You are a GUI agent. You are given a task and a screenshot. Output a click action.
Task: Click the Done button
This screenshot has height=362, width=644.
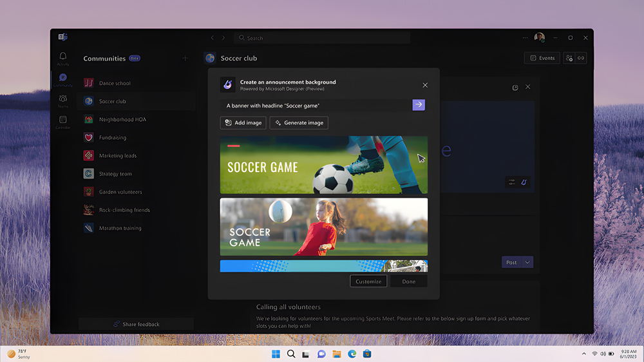409,281
